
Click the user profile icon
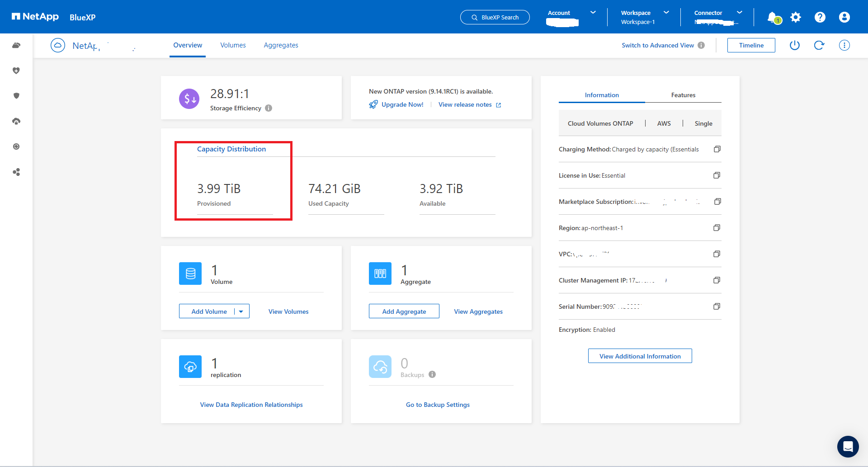pyautogui.click(x=844, y=17)
